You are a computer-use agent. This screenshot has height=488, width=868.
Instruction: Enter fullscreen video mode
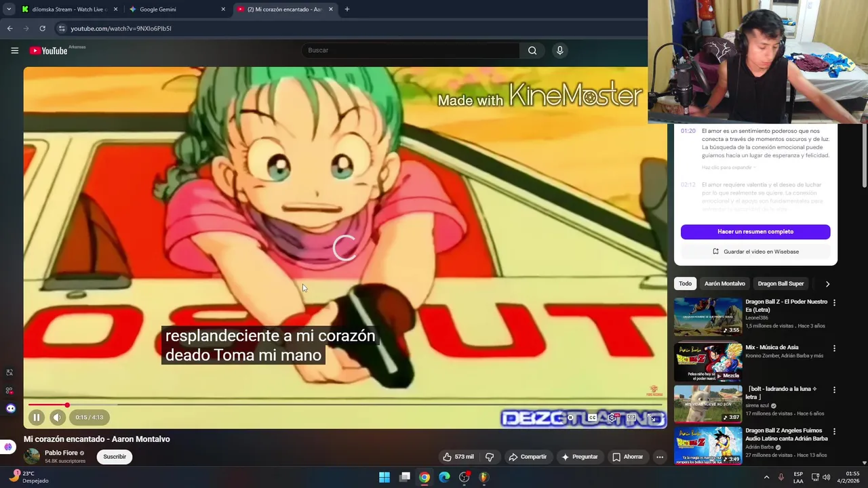653,418
